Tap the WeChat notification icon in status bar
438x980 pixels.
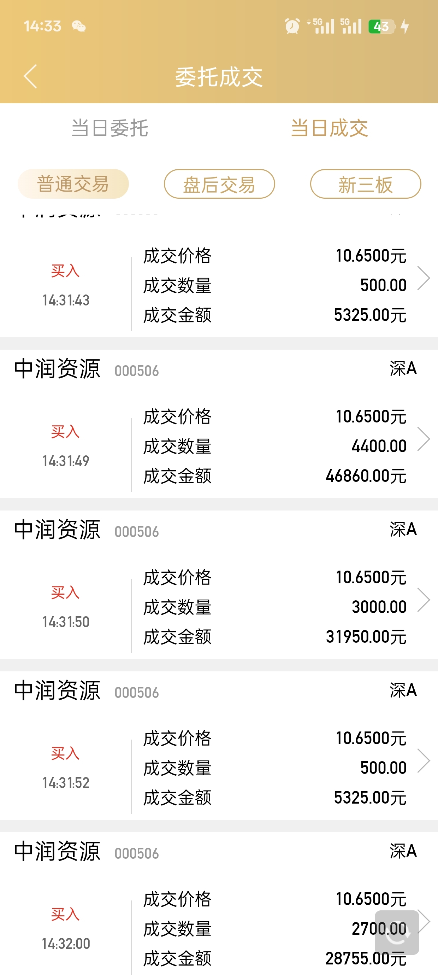79,26
